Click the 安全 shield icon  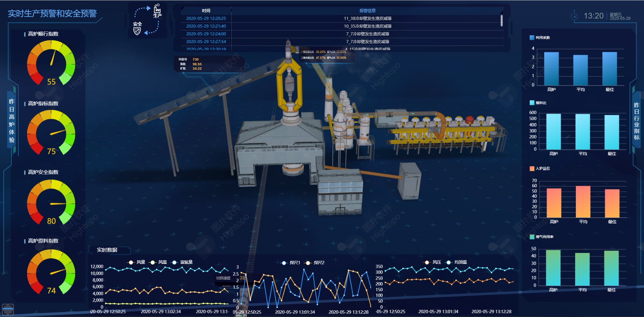[137, 30]
